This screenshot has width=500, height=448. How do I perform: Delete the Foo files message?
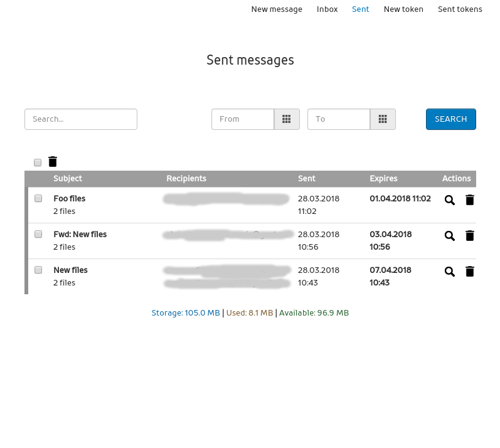tap(469, 200)
